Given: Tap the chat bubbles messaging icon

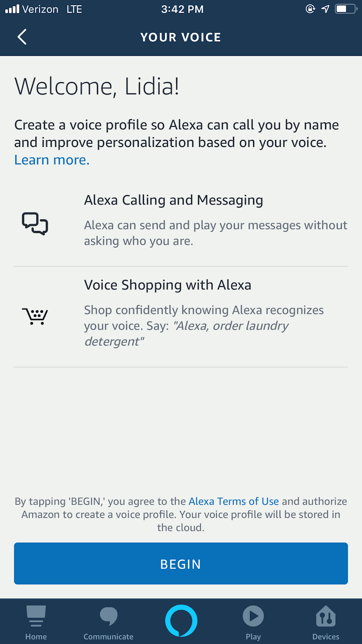Looking at the screenshot, I should [x=35, y=223].
